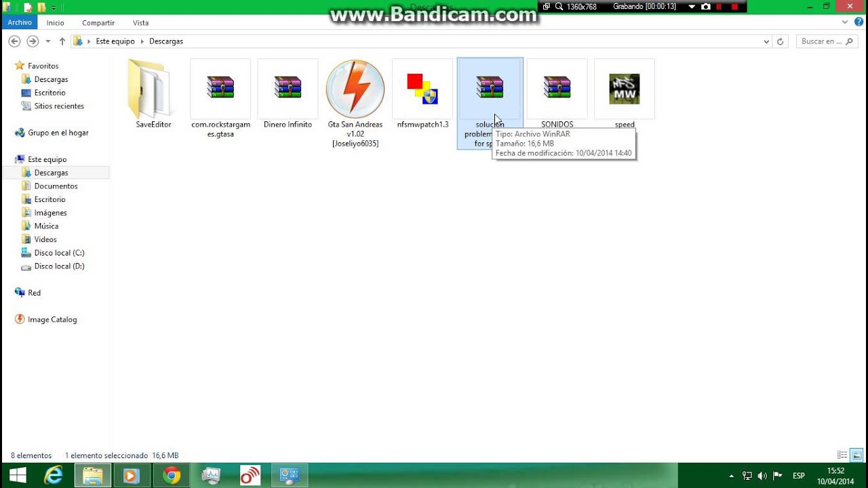This screenshot has width=868, height=488.
Task: Select Documentos in the navigation pane
Action: point(56,186)
